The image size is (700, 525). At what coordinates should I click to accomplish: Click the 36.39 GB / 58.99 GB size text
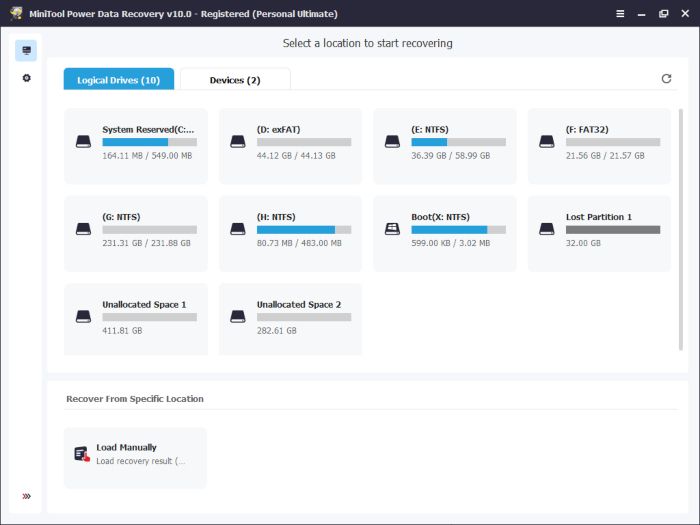(450, 156)
